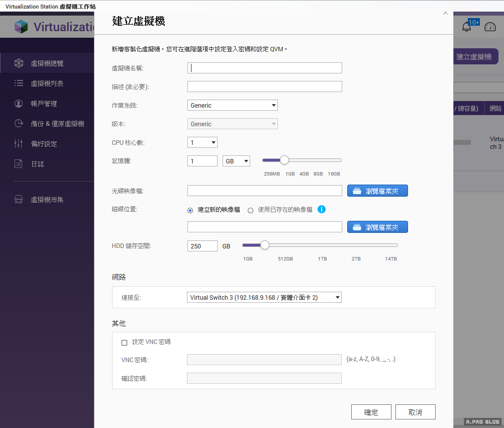
Task: Click the notification bell icon
Action: click(x=467, y=27)
